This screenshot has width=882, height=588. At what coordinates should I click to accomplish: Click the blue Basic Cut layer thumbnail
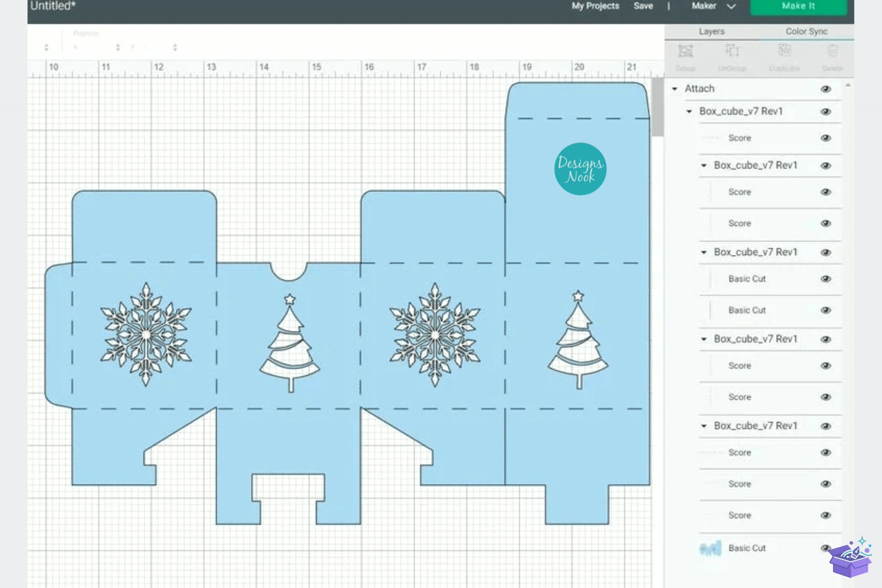click(x=710, y=548)
